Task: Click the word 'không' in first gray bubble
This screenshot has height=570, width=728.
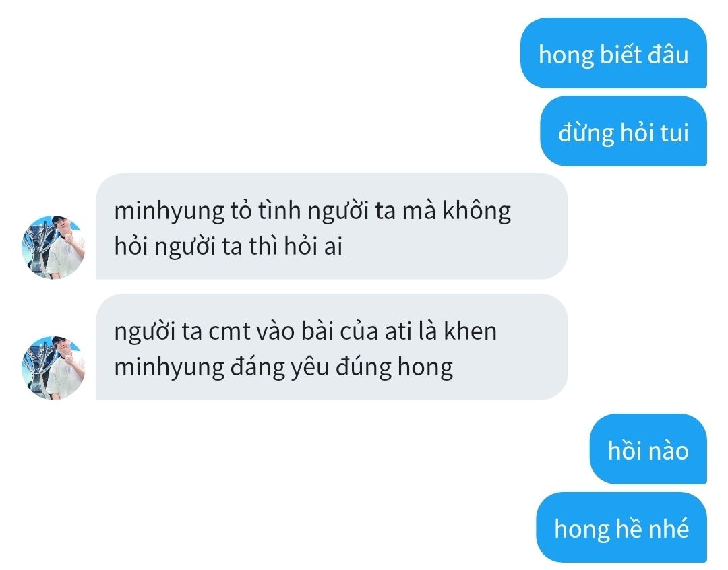Action: click(477, 210)
